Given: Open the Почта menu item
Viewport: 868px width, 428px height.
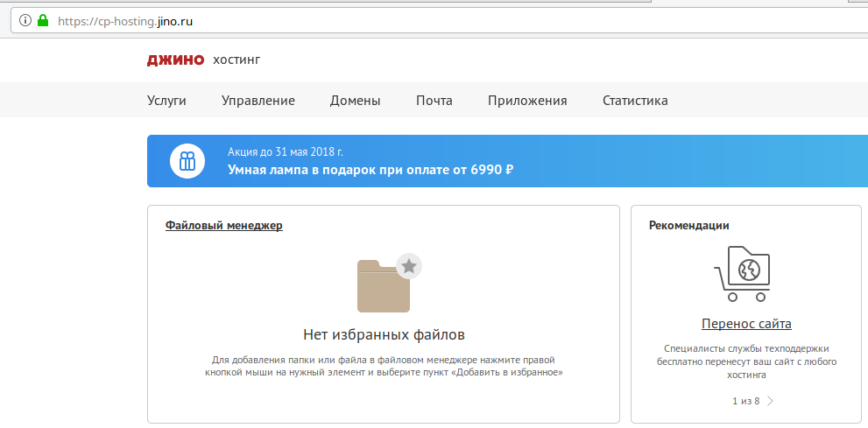Looking at the screenshot, I should [x=434, y=101].
